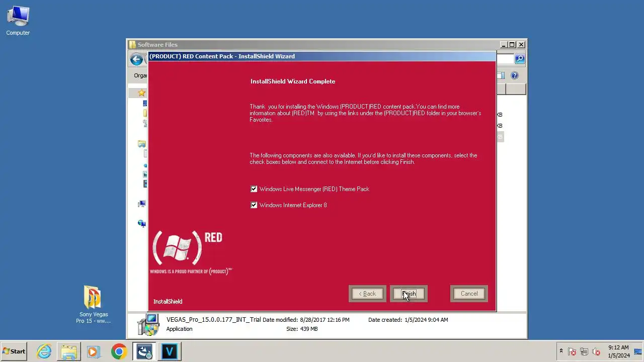644x362 pixels.
Task: Open Windows Media Player from the taskbar
Action: click(94, 351)
